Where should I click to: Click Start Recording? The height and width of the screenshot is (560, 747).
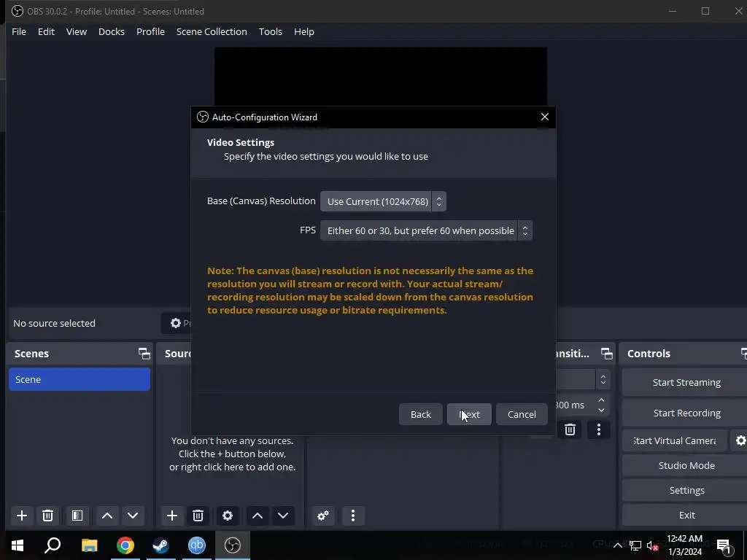click(x=686, y=413)
